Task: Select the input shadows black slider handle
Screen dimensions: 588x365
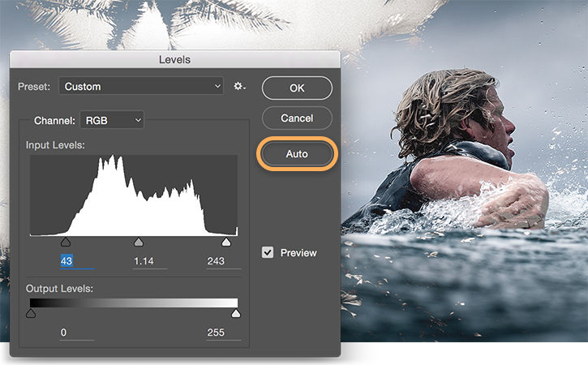Action: pyautogui.click(x=66, y=242)
